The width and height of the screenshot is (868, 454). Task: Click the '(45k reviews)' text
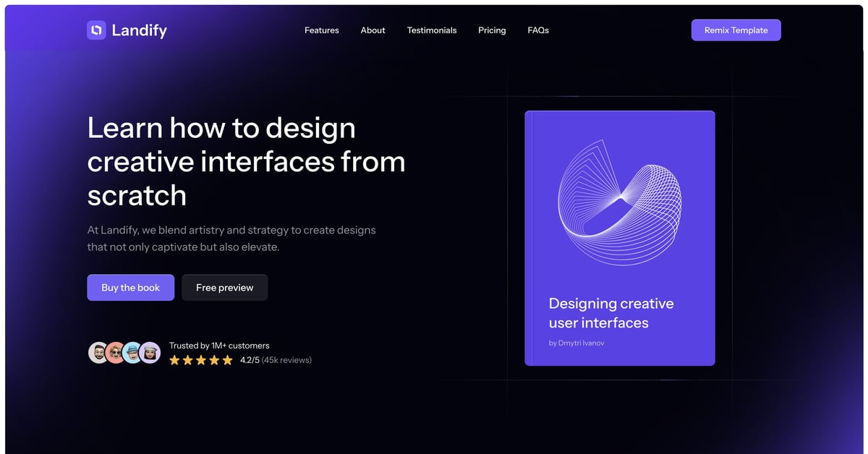pyautogui.click(x=286, y=360)
